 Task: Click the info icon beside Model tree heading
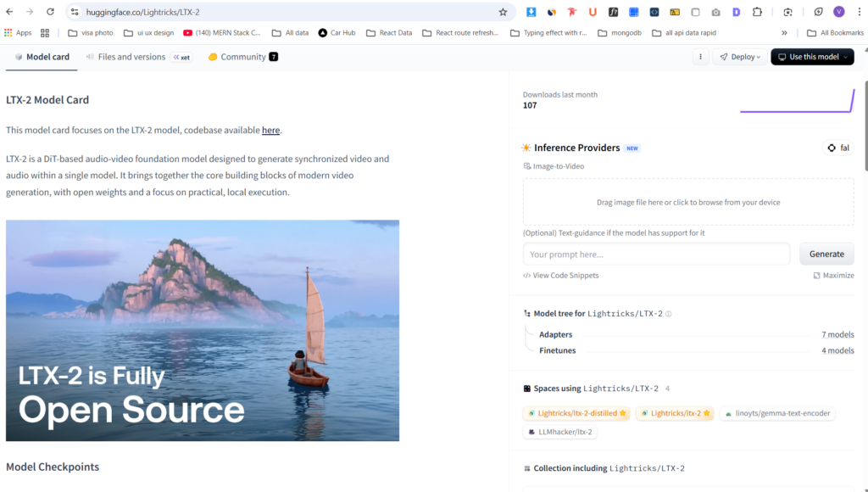pos(669,314)
